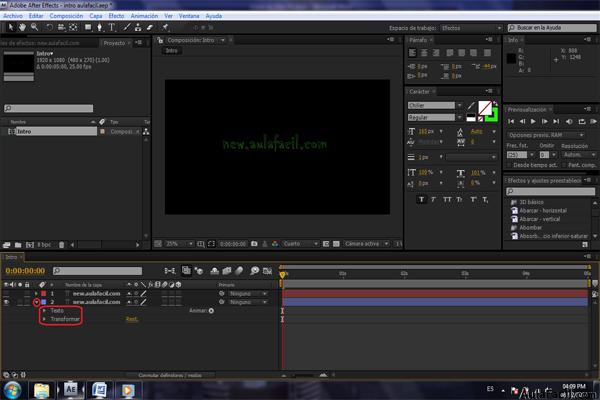Open the Efecto menu

coord(116,16)
